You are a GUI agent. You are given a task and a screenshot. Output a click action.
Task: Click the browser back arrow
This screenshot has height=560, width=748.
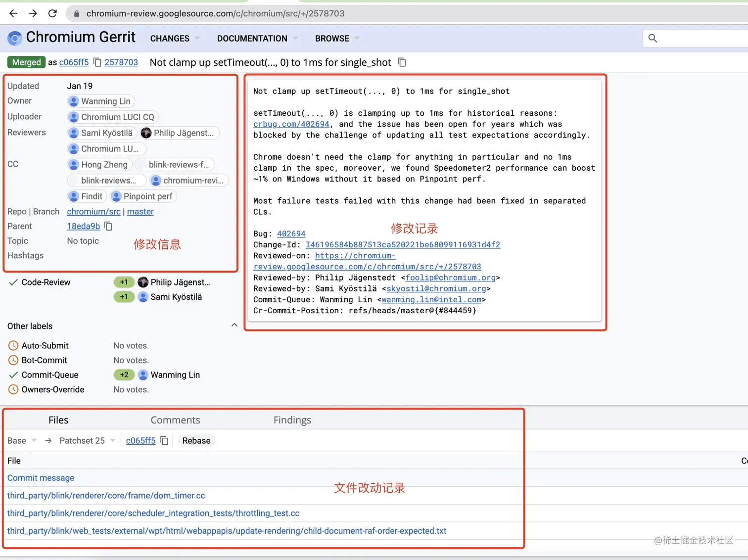pos(13,13)
